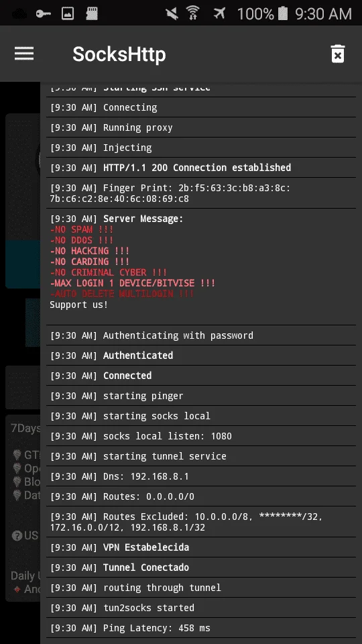Tap the battery icon in status bar
Screen dimensions: 362x644
tap(283, 14)
